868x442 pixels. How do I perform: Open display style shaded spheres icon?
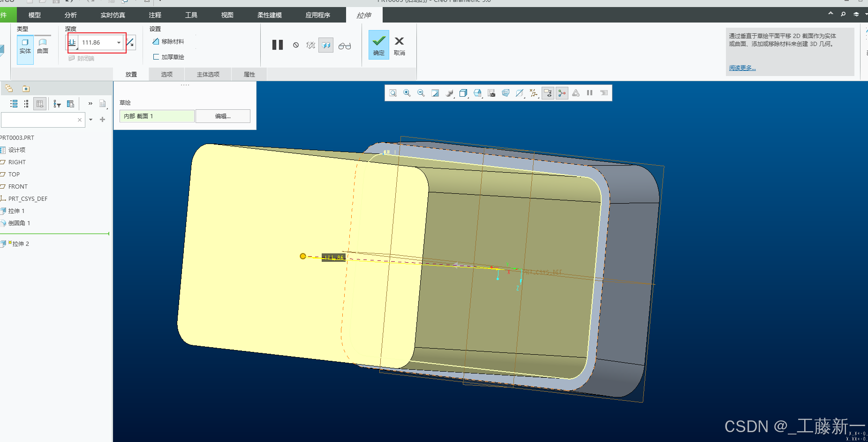tap(449, 93)
